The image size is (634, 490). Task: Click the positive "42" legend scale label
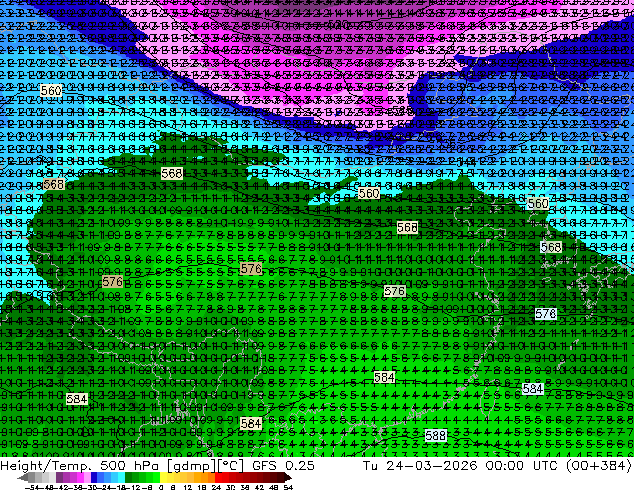pos(259,487)
